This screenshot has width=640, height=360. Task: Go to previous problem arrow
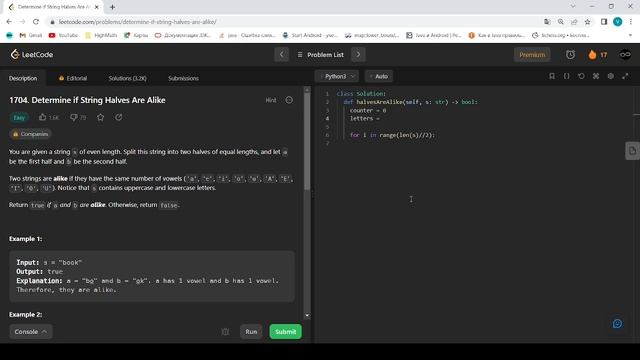[282, 55]
